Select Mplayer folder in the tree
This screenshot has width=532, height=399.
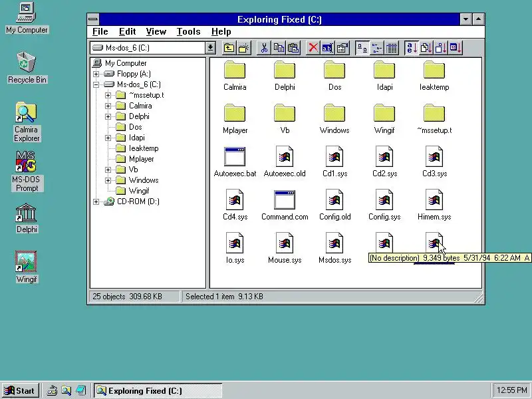coord(135,159)
